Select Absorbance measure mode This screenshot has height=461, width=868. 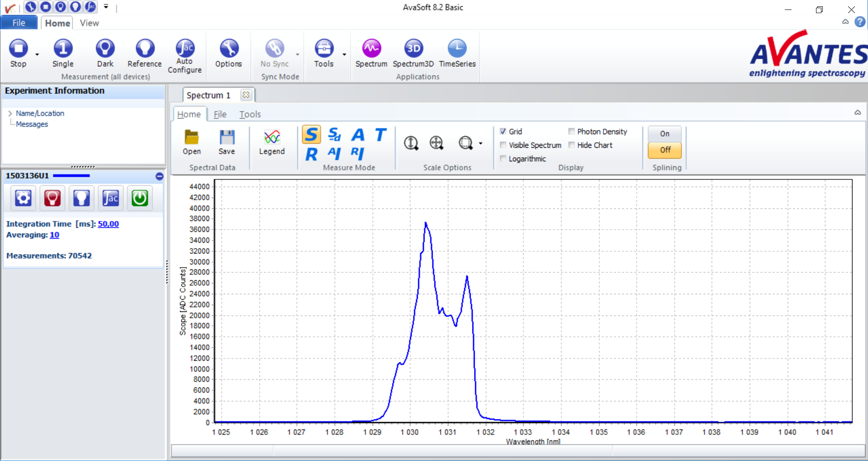(x=358, y=135)
